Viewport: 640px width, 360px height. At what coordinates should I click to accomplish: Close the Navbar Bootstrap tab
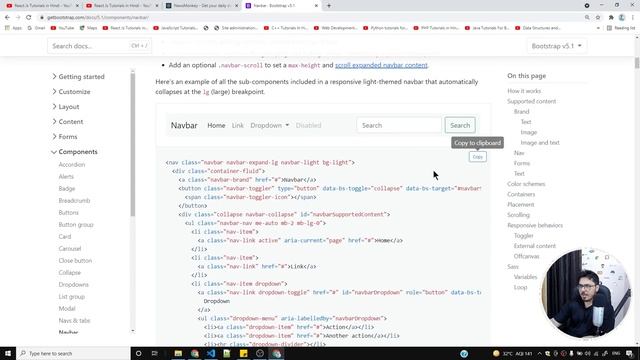click(x=316, y=6)
